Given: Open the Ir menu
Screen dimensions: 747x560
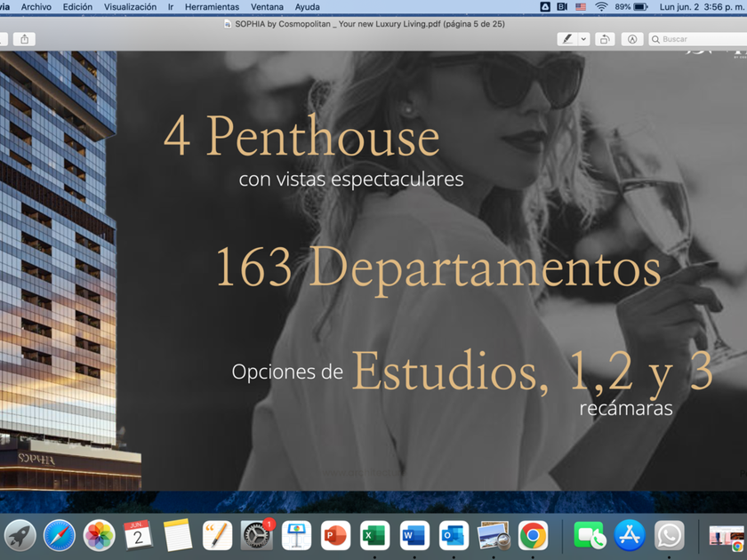Looking at the screenshot, I should tap(171, 7).
